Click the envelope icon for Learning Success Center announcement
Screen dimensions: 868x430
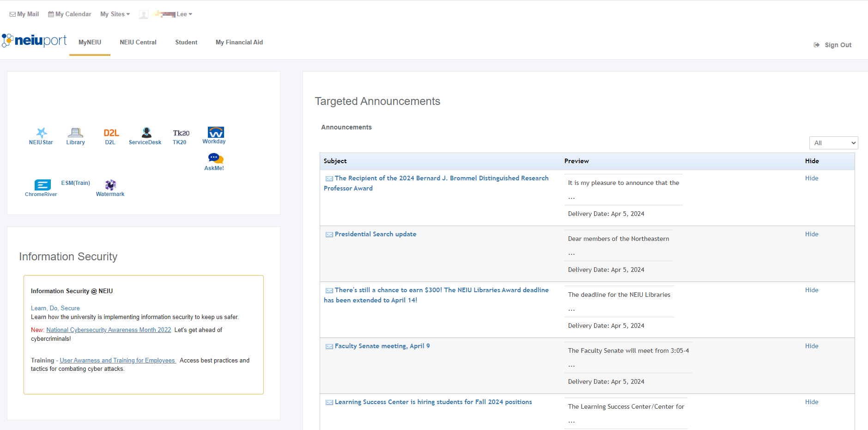pos(329,402)
